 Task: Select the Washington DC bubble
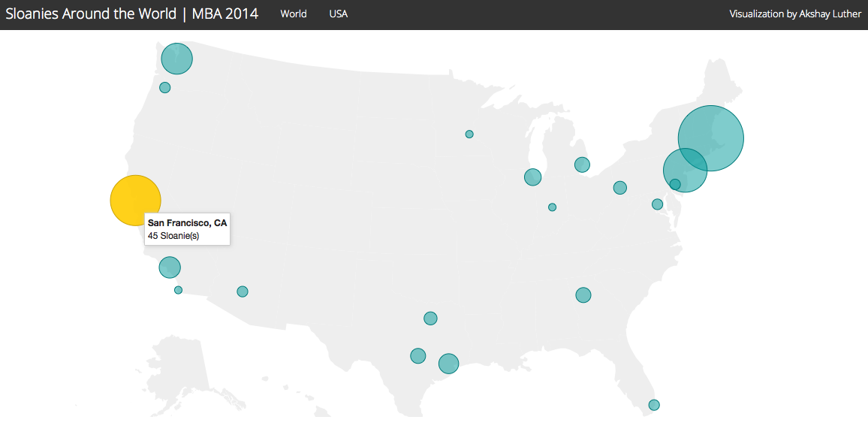[657, 204]
